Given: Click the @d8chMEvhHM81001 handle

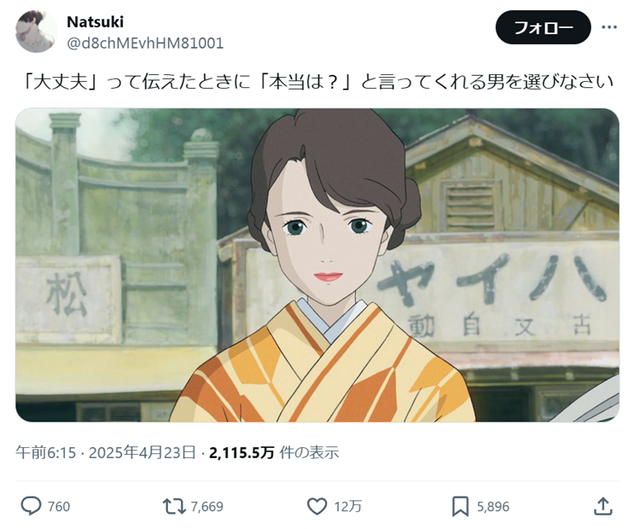Looking at the screenshot, I should [145, 43].
